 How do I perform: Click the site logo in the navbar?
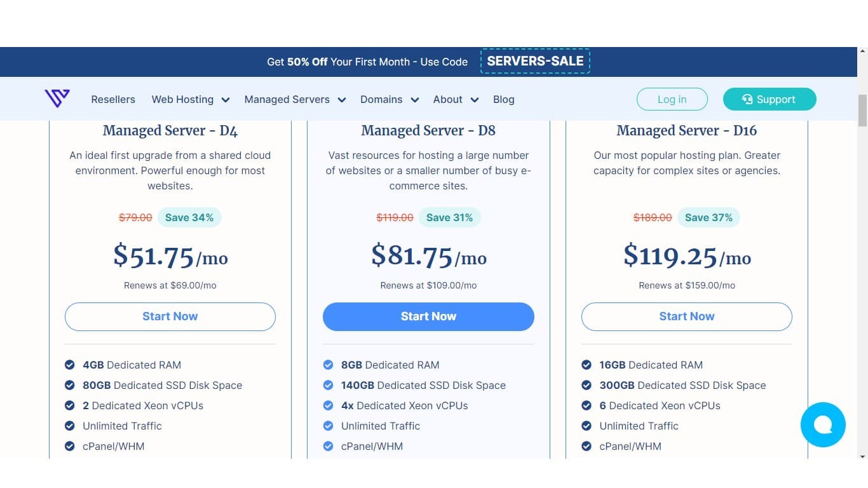57,98
